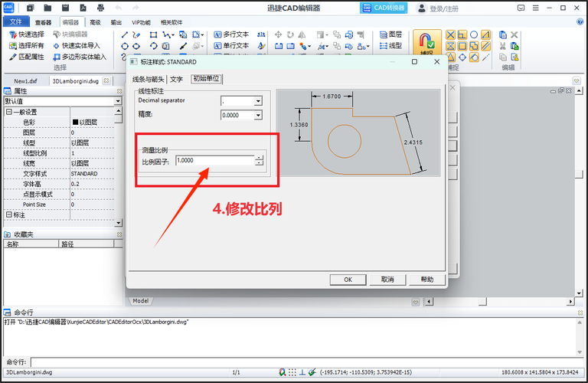This screenshot has width=588, height=383.
Task: Toggle the square endpoint snap mode
Action: tap(462, 46)
